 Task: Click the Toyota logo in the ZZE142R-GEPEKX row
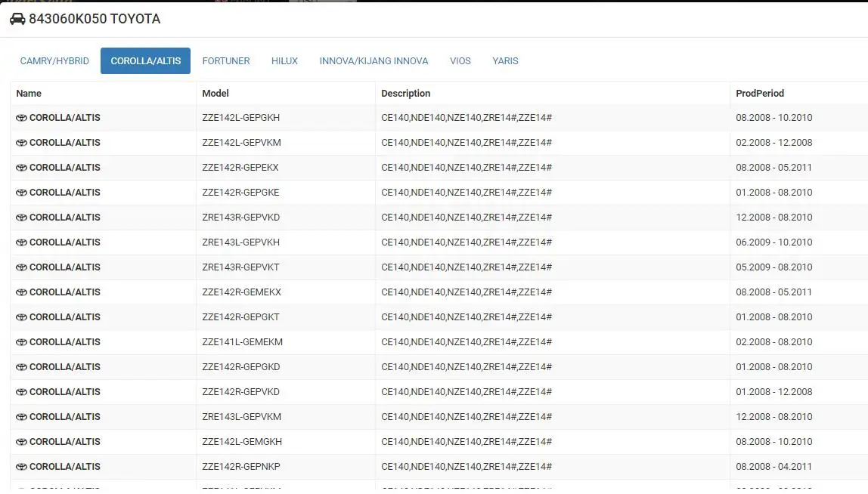coord(22,168)
